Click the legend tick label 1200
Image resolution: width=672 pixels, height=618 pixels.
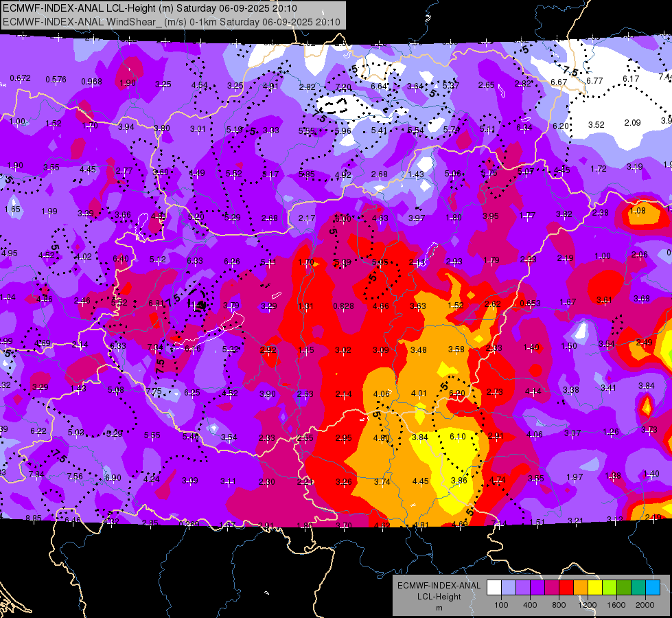587,605
